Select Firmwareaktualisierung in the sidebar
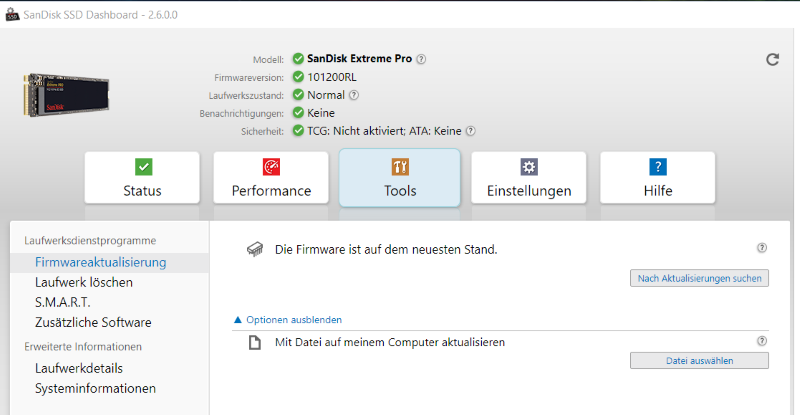The height and width of the screenshot is (415, 800). click(x=109, y=262)
